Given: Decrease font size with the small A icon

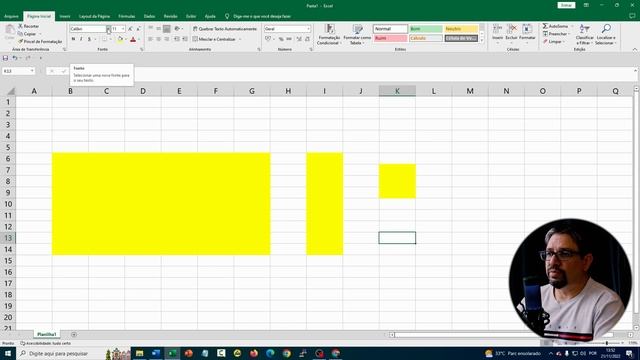Looking at the screenshot, I should tap(138, 29).
